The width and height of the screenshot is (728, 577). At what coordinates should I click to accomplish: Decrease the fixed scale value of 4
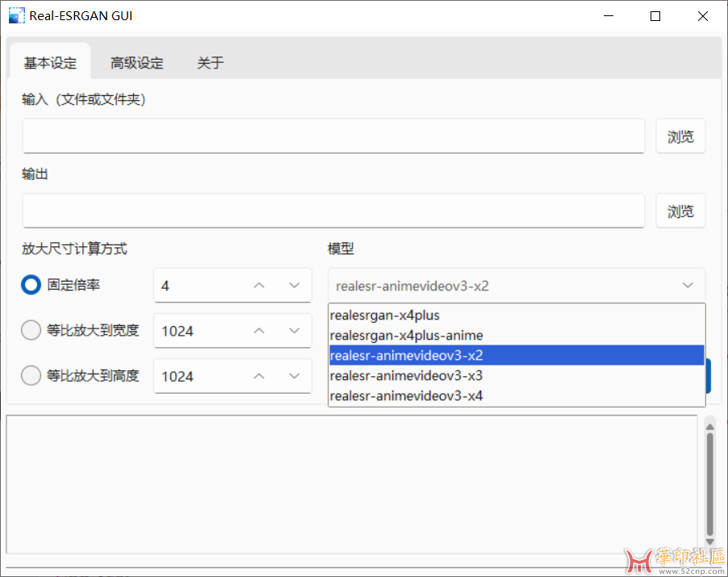[295, 285]
